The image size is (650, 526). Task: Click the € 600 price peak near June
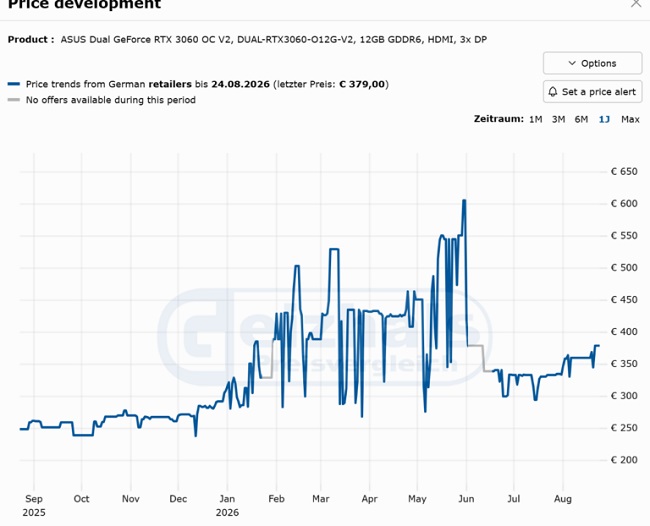(464, 201)
